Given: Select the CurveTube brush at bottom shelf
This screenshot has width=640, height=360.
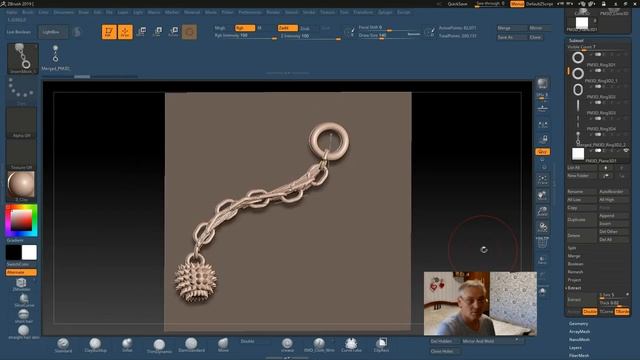Looking at the screenshot, I should pos(351,345).
